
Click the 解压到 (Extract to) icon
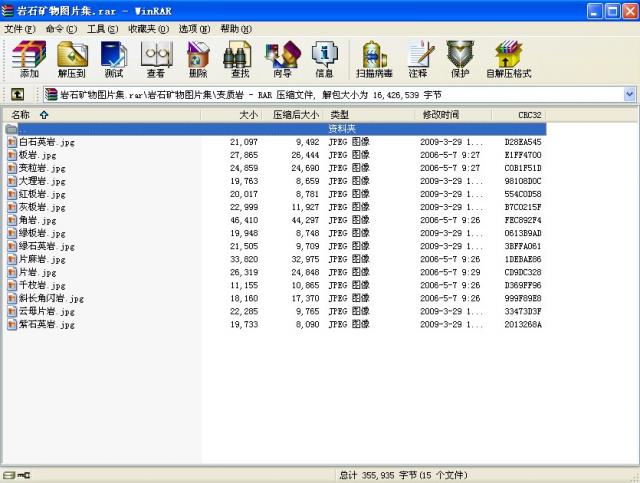click(x=71, y=60)
